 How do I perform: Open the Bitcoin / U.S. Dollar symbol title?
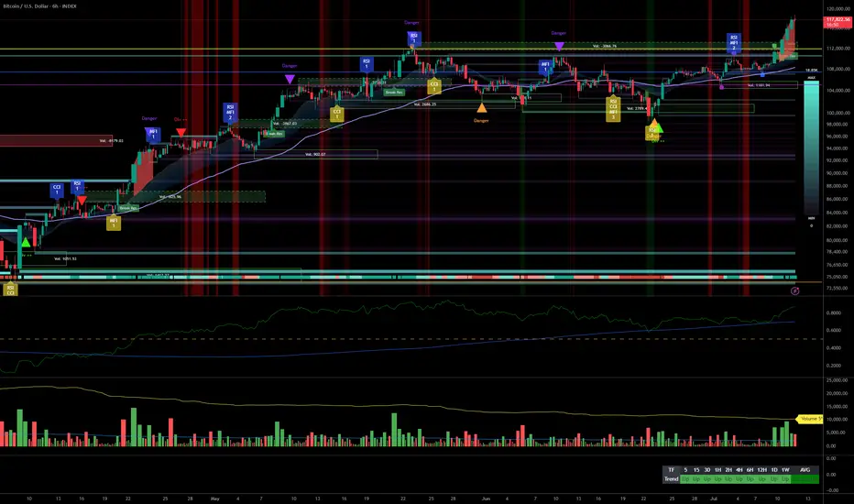39,6
